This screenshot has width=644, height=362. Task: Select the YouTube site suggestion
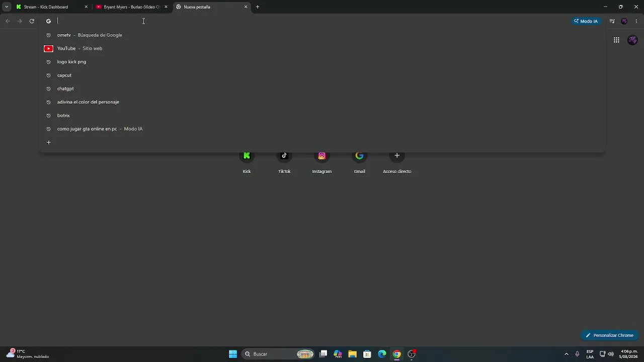(322, 48)
